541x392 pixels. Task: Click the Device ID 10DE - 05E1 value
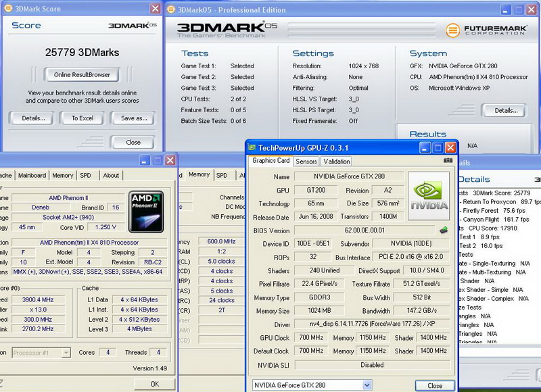313,244
